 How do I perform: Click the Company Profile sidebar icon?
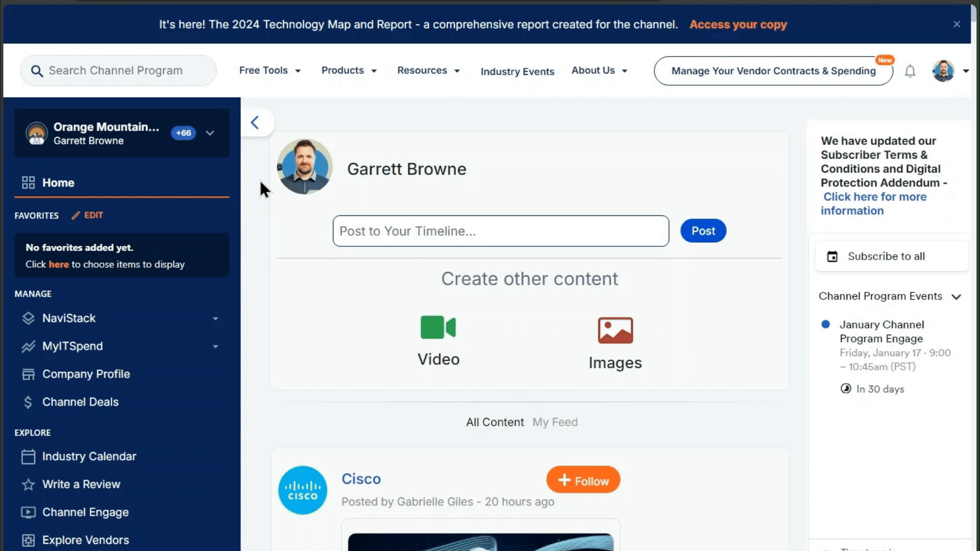click(x=28, y=374)
